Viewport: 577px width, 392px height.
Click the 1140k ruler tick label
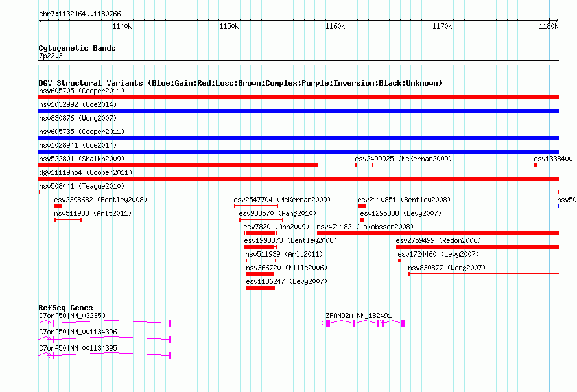(x=122, y=26)
